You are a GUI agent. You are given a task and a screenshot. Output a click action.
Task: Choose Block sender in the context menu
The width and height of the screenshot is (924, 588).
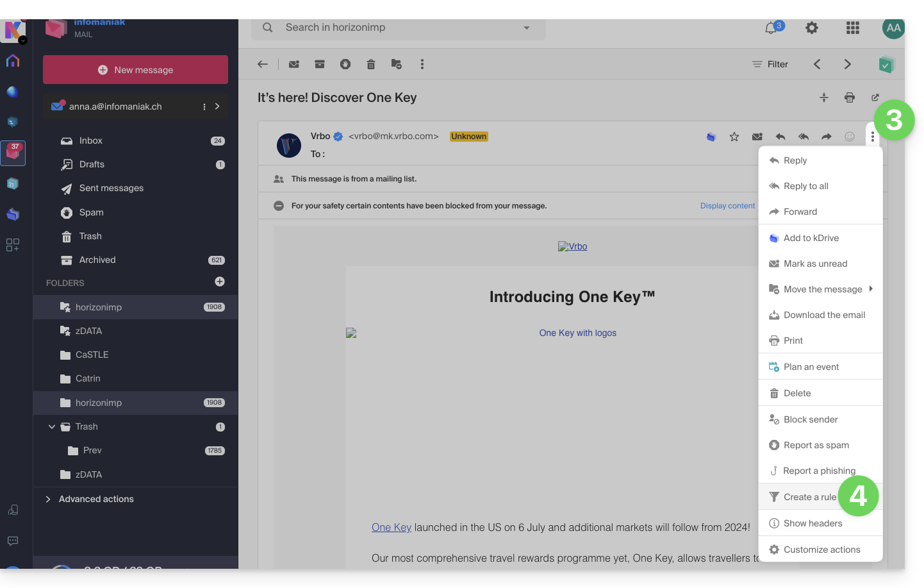(x=811, y=419)
